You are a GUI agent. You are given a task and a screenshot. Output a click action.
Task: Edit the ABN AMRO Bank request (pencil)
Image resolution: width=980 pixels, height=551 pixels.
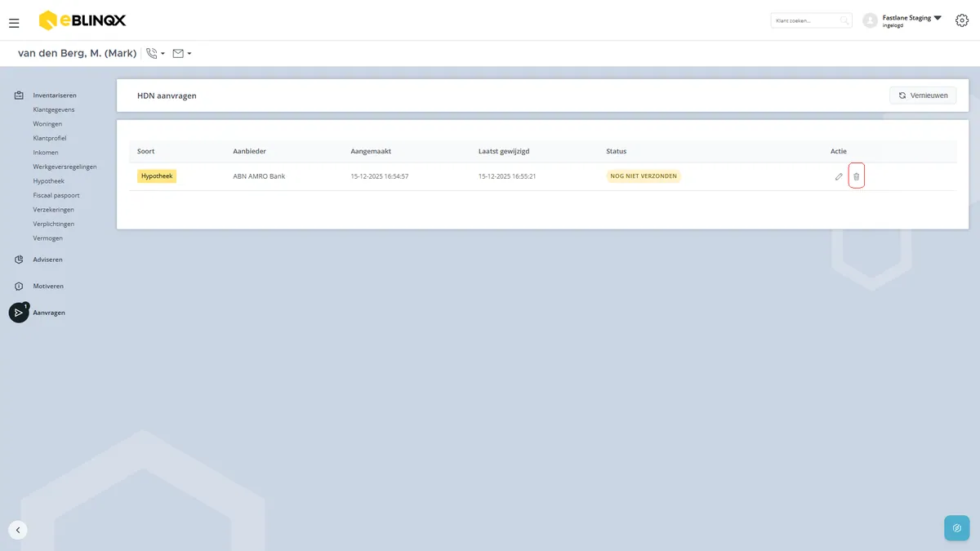839,176
